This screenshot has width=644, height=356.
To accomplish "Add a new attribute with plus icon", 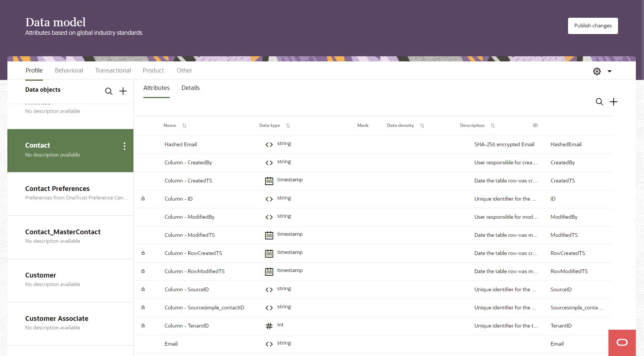I will pyautogui.click(x=614, y=102).
